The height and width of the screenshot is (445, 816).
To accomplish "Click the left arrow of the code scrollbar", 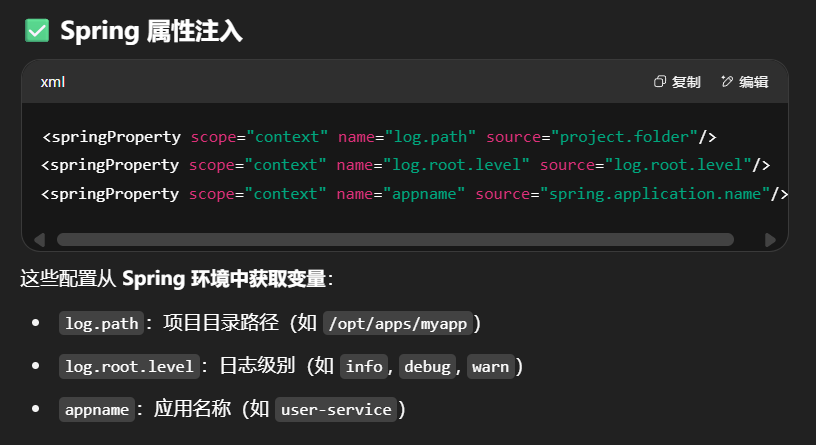I will click(x=39, y=240).
